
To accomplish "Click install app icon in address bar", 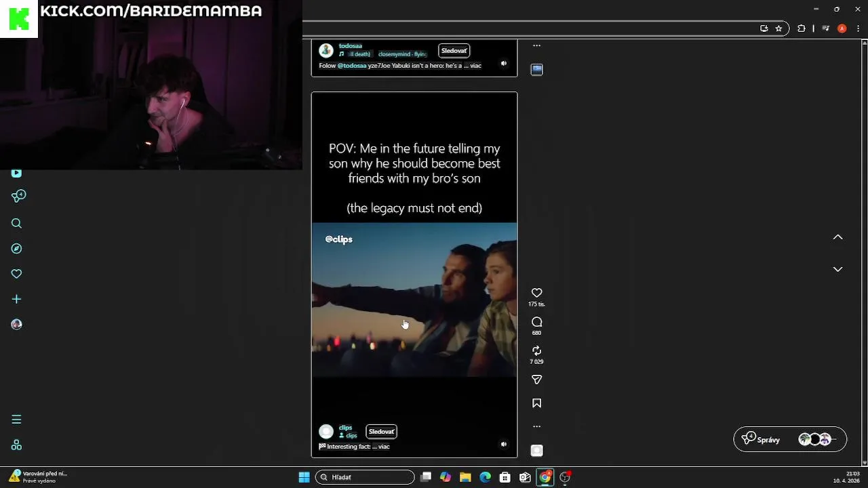I will coord(764,28).
